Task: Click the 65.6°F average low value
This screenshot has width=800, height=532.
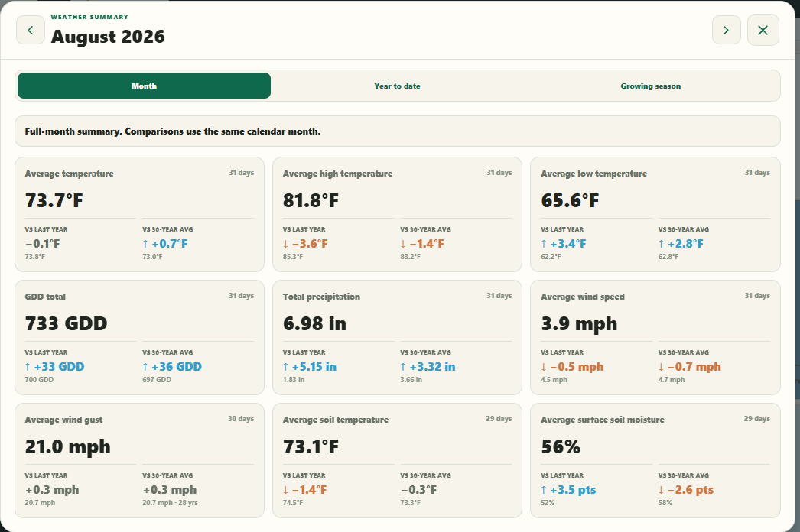Action: [570, 200]
